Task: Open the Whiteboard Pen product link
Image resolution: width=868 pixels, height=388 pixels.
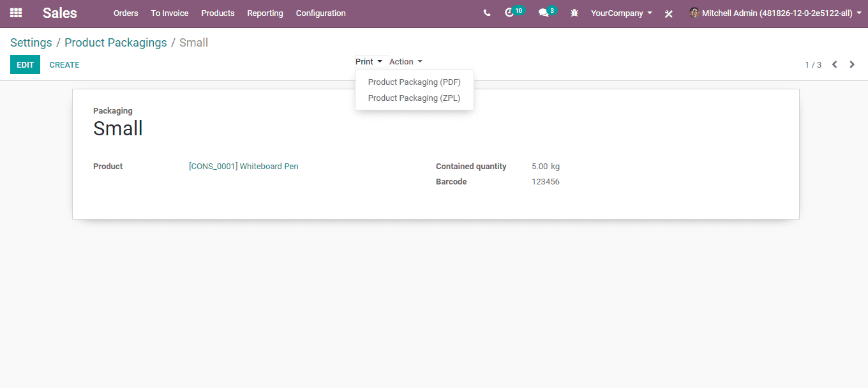Action: (244, 166)
